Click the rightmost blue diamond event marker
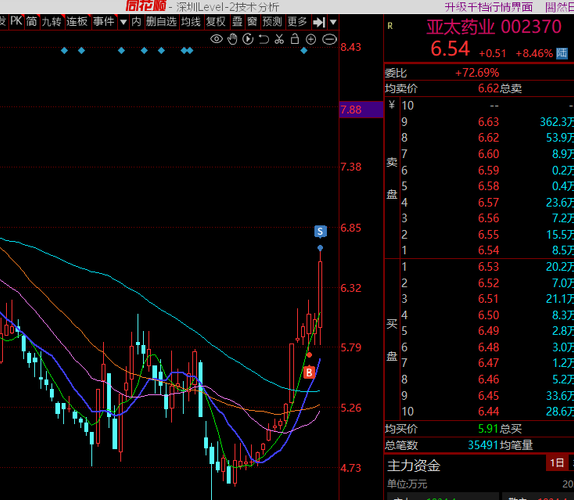 point(304,51)
